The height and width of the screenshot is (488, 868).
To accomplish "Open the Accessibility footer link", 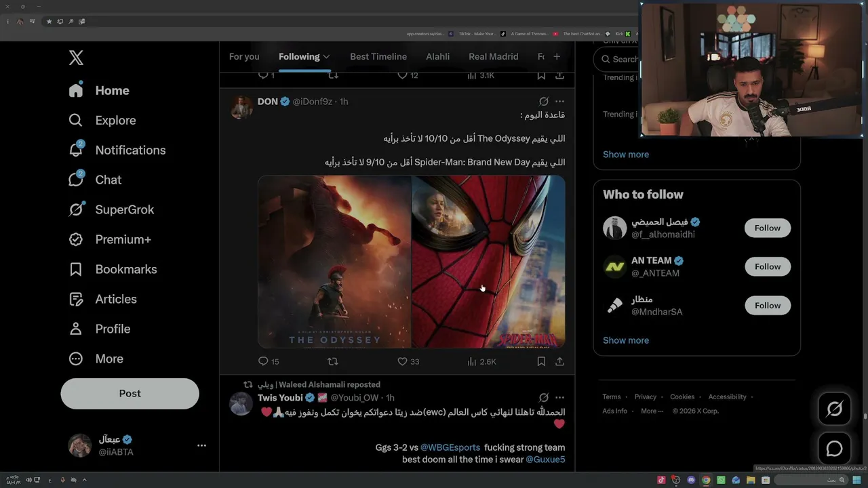I will tap(728, 397).
